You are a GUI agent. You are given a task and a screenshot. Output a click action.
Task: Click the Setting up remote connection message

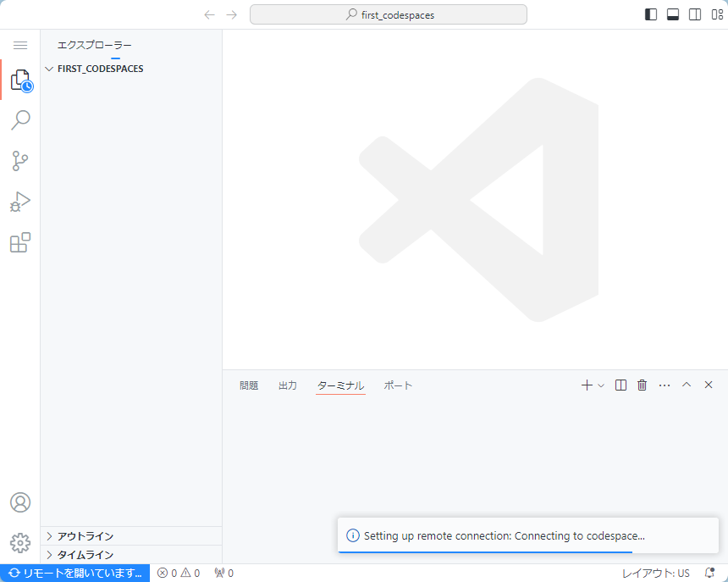pos(505,535)
